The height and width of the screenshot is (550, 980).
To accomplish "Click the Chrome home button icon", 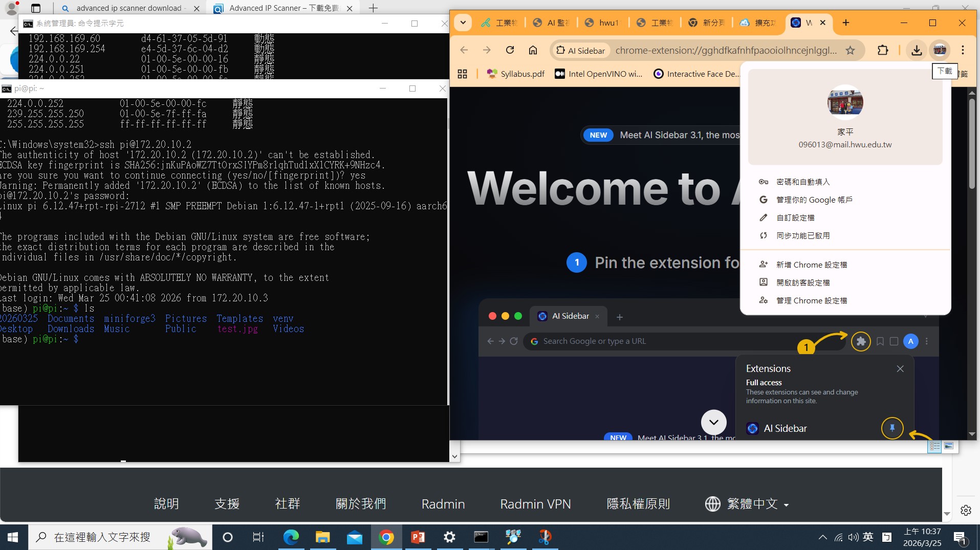I will click(x=533, y=50).
